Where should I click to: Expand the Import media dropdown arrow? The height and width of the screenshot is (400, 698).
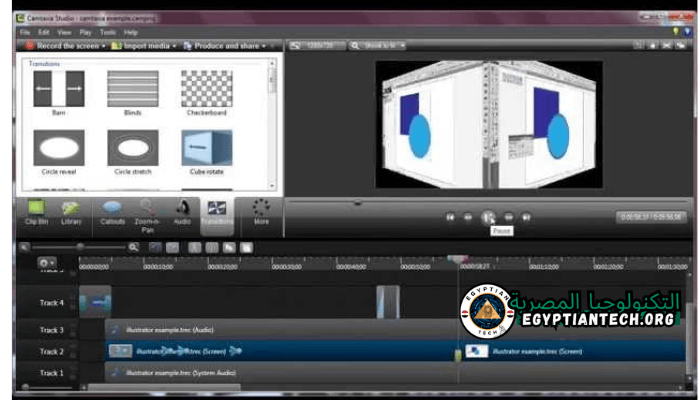click(x=174, y=46)
